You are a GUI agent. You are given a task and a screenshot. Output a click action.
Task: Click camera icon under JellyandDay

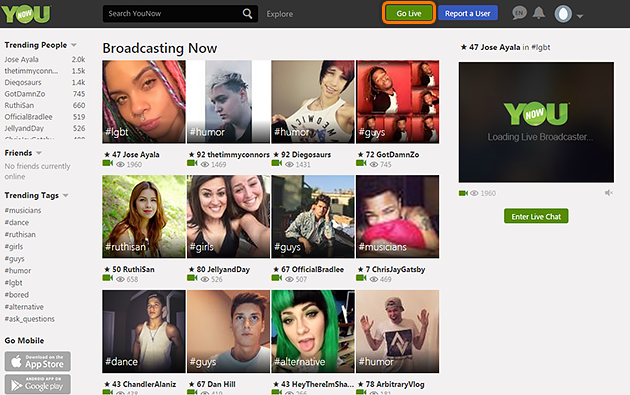point(192,278)
